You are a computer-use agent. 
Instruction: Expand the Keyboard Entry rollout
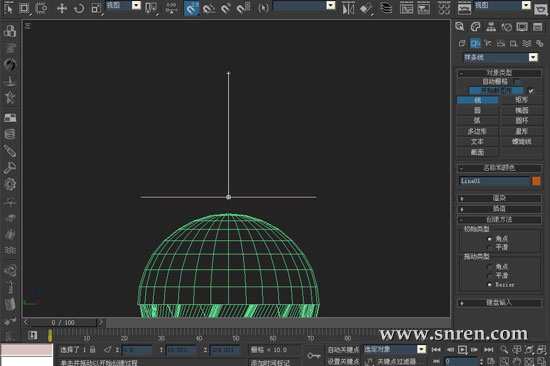(x=499, y=302)
